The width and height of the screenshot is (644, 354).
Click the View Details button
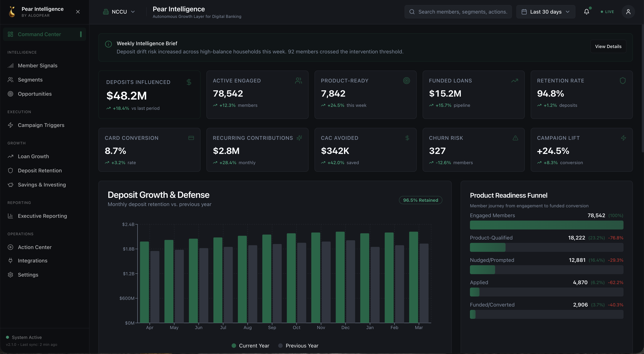(x=608, y=46)
